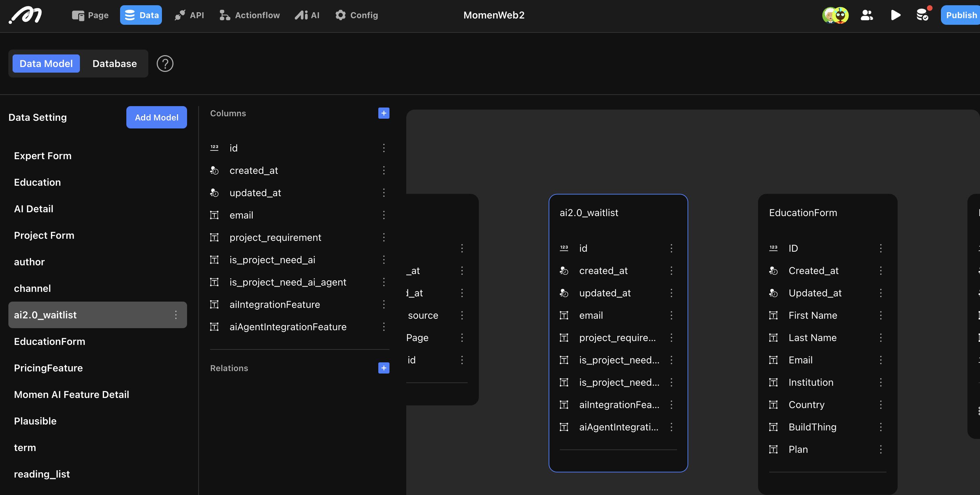Switch to the Page tab
The width and height of the screenshot is (980, 495).
90,15
